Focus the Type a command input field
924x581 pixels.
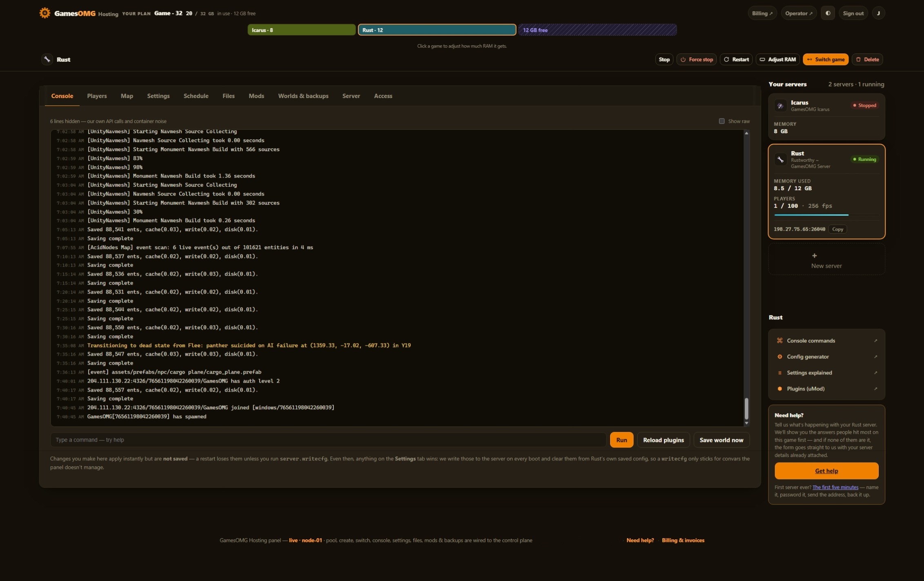click(328, 440)
